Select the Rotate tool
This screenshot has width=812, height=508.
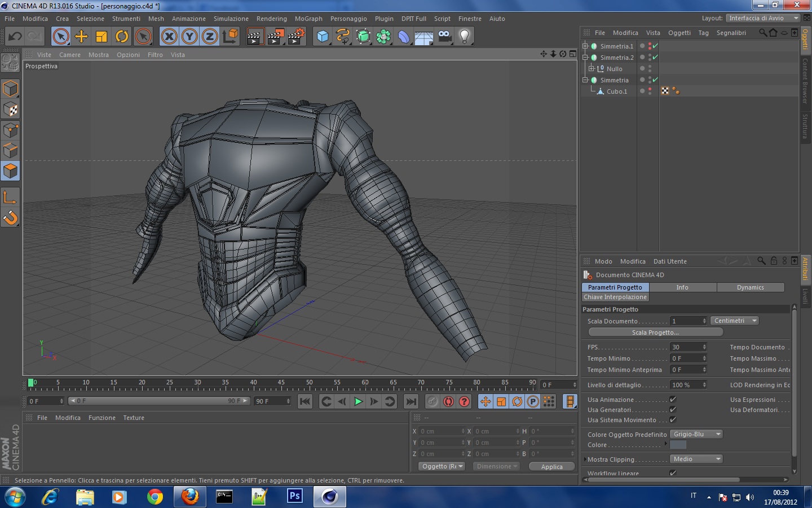(x=122, y=37)
